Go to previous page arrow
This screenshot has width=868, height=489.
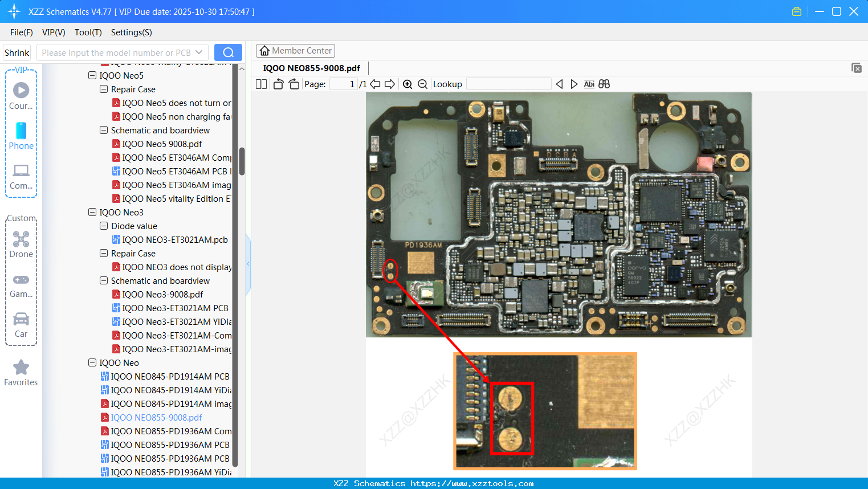375,84
